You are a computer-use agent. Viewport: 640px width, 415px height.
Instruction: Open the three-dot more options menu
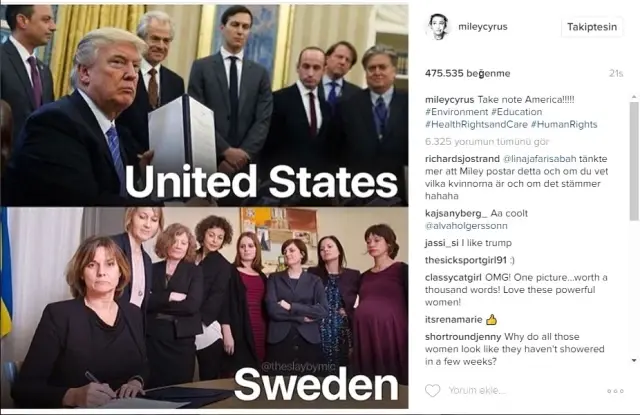click(615, 391)
